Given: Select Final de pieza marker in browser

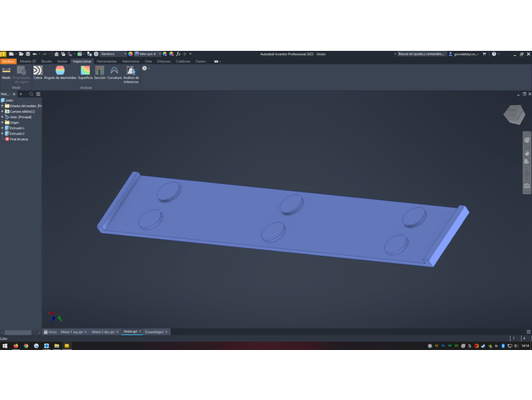Looking at the screenshot, I should pos(17,139).
